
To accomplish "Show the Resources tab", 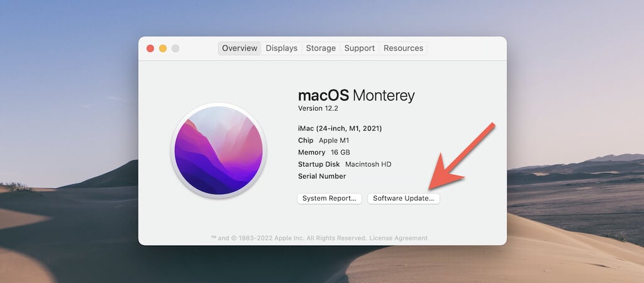I will click(403, 48).
